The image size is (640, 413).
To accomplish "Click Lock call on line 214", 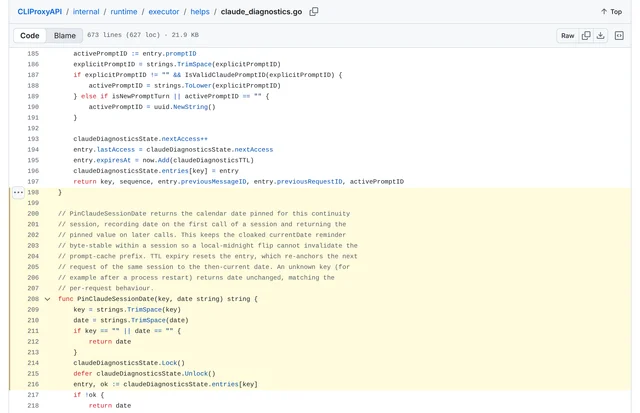I will (x=169, y=363).
